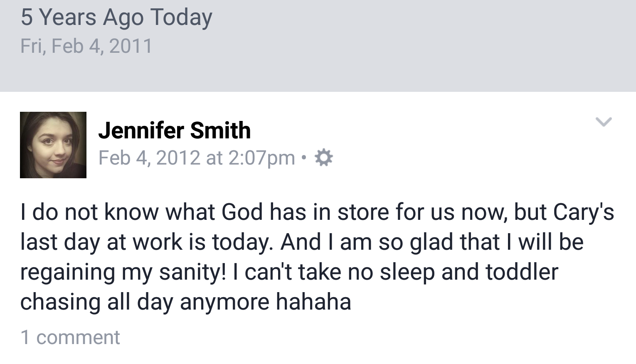Open Jennifer Smith's profile picture
636x364 pixels.
tap(53, 145)
